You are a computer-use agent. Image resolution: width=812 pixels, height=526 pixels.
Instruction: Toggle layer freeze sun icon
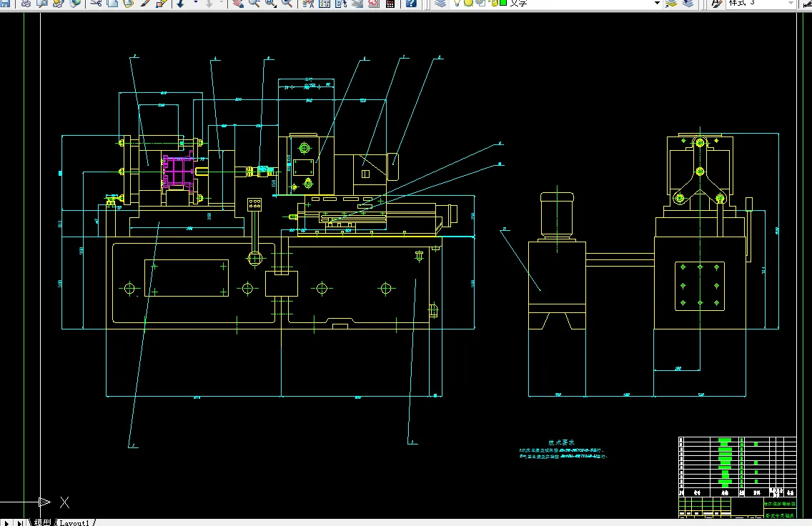[469, 3]
